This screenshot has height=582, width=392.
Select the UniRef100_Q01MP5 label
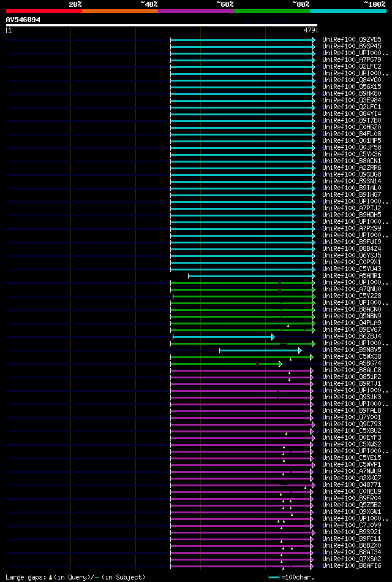[352, 140]
